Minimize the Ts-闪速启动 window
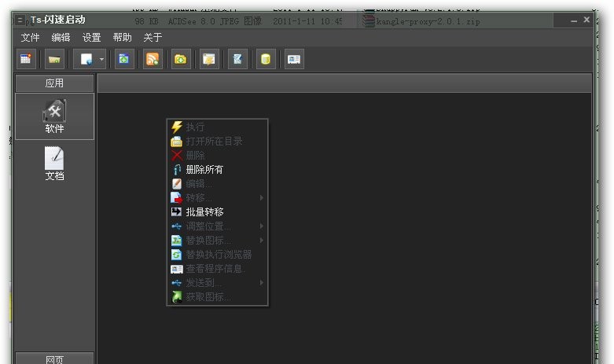The height and width of the screenshot is (364, 614). click(x=574, y=20)
